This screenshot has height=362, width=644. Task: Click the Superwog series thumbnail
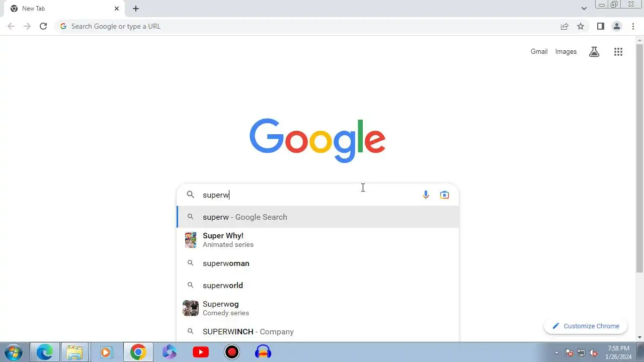click(191, 308)
